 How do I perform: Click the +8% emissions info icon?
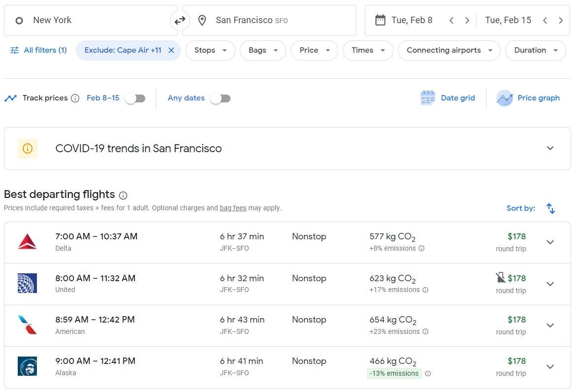click(421, 248)
